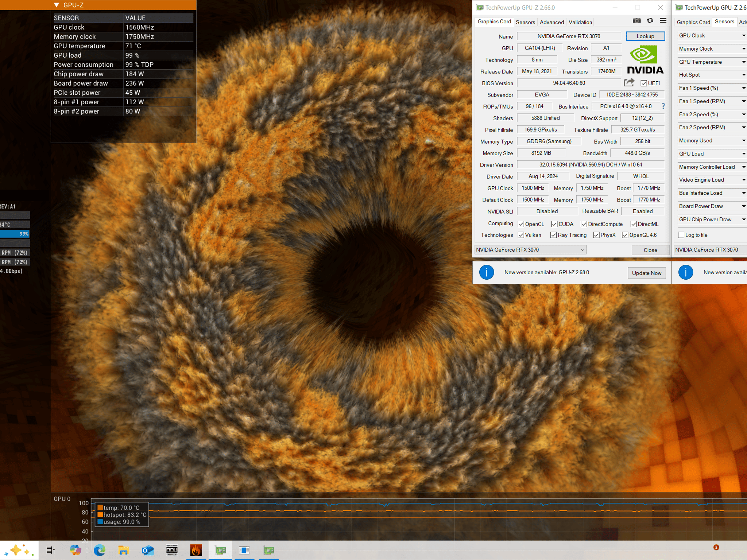
Task: Expand the Hot Spot sensor dropdown arrow
Action: (x=743, y=75)
